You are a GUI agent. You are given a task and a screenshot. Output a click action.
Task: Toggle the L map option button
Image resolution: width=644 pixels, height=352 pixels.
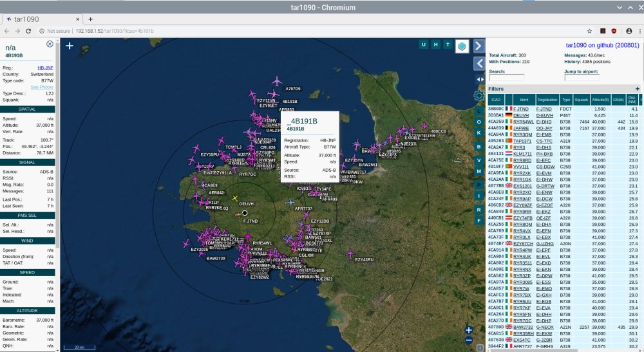[479, 111]
